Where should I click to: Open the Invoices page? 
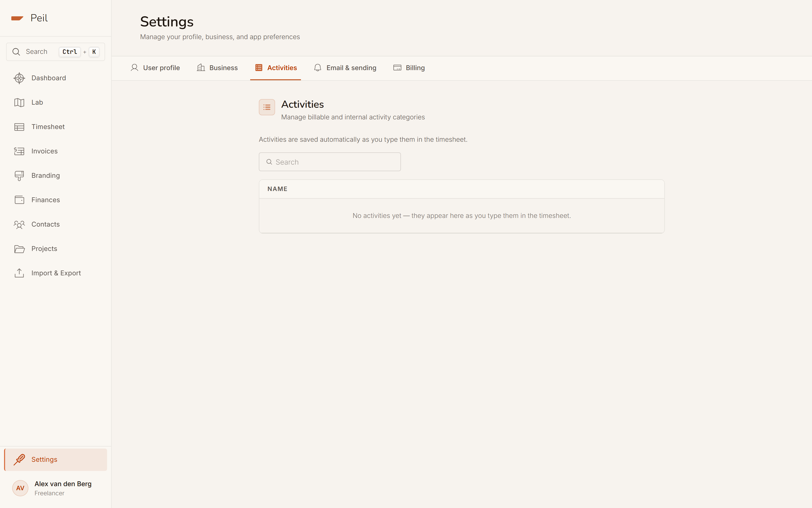point(56,151)
